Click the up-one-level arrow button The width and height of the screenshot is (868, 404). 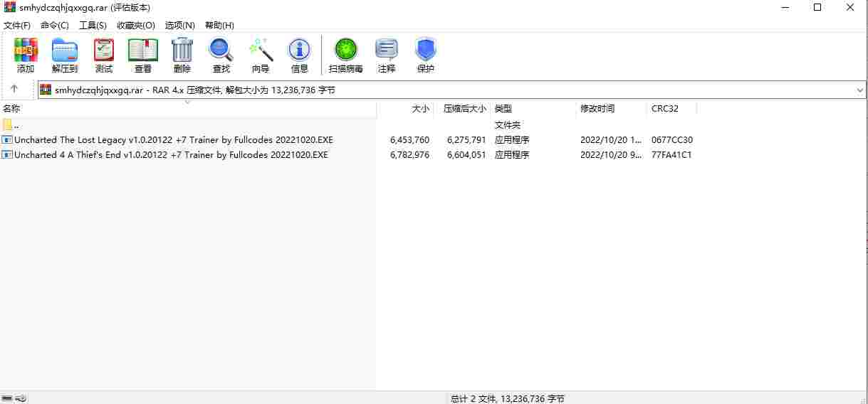click(x=14, y=89)
